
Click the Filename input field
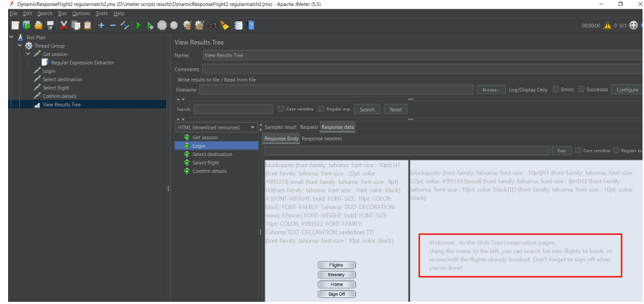[336, 90]
